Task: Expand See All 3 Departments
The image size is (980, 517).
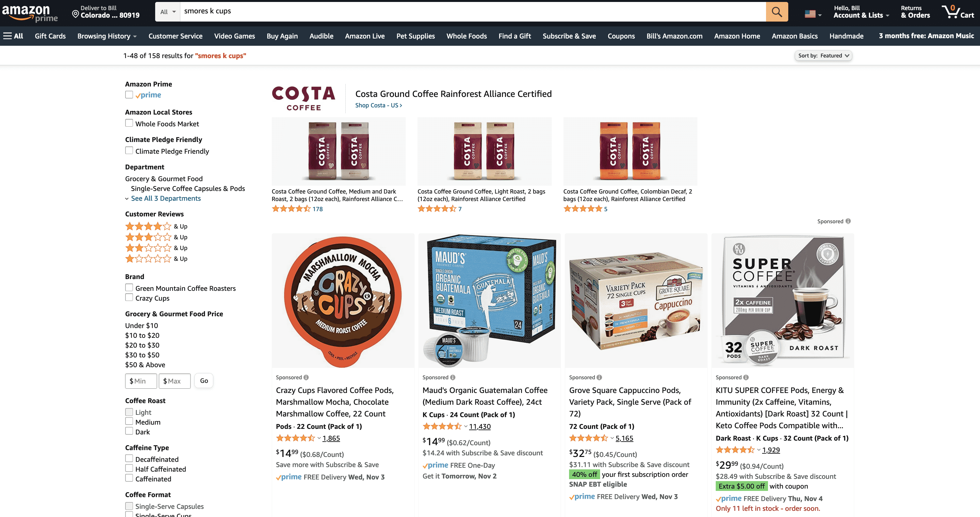Action: [x=166, y=198]
